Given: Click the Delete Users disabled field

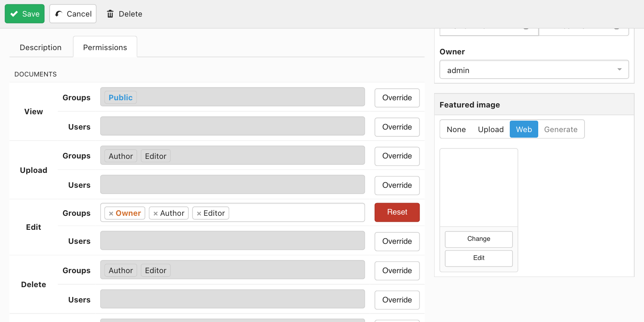Looking at the screenshot, I should point(232,299).
